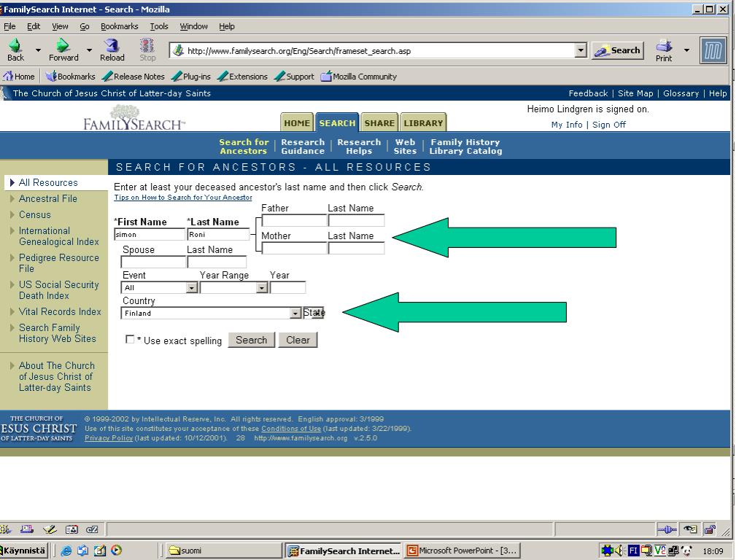Click the Sign Off link
This screenshot has width=747, height=560.
609,124
